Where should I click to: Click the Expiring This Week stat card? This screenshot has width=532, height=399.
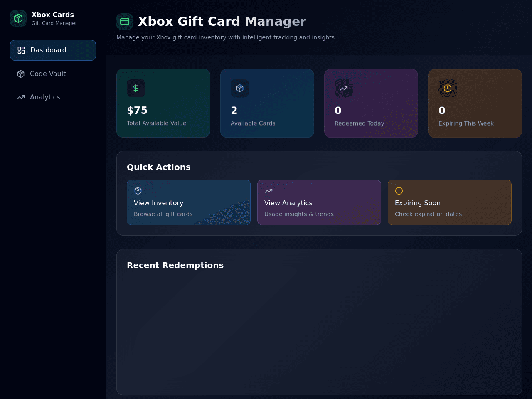pyautogui.click(x=475, y=103)
